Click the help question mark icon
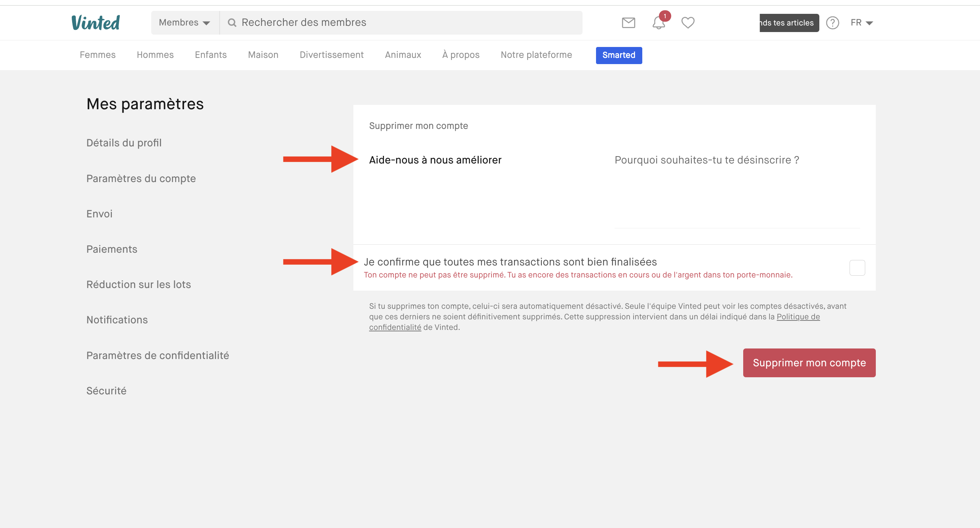This screenshot has height=528, width=980. 832,23
